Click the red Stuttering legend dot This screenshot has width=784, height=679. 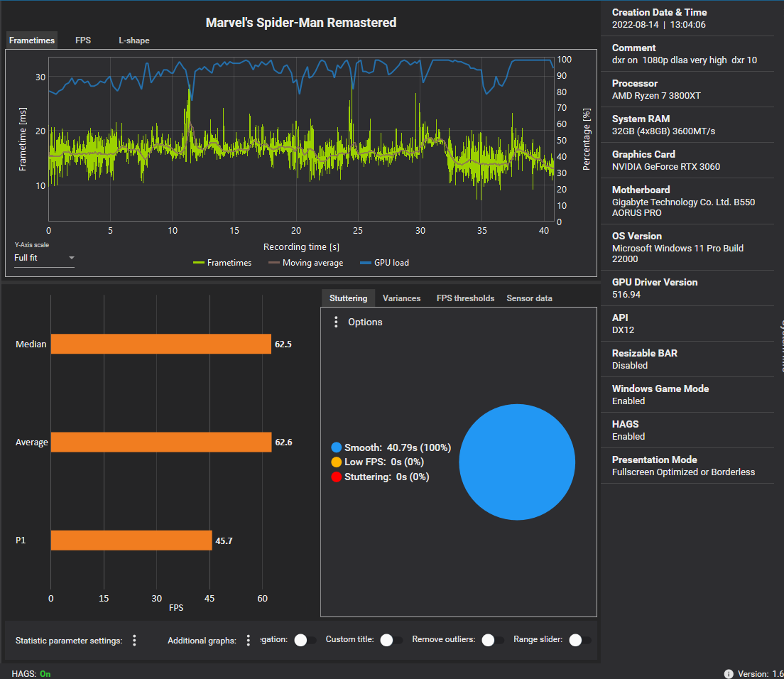(337, 477)
